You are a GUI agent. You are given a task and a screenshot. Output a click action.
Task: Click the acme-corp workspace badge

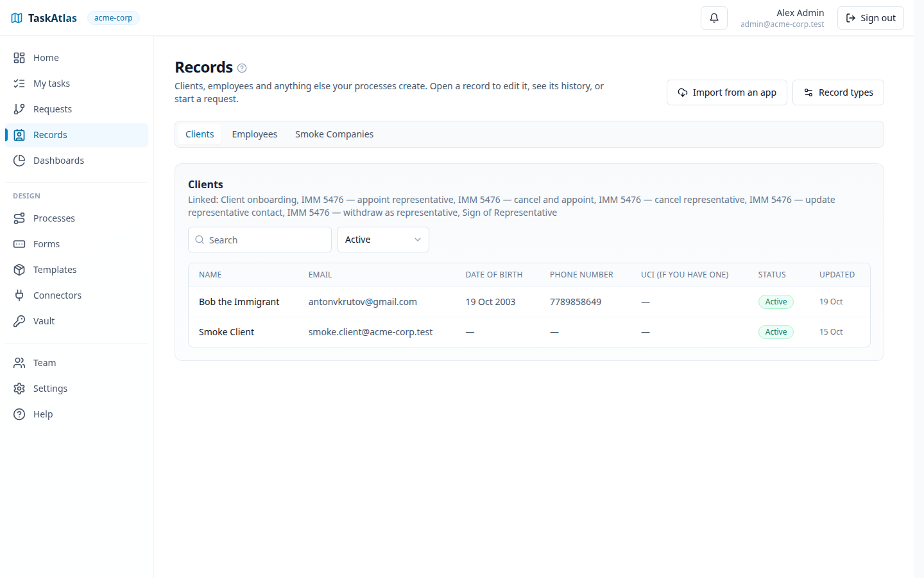[114, 18]
